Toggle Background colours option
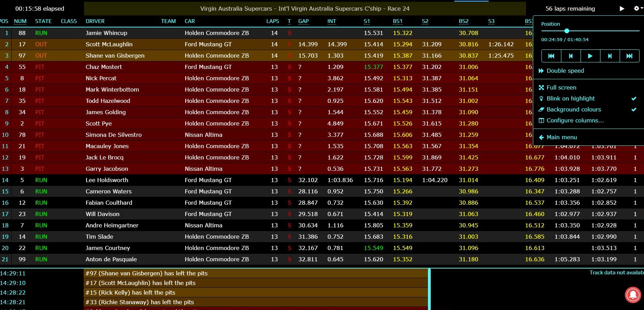Screen dimensions: 644x310 587,109
